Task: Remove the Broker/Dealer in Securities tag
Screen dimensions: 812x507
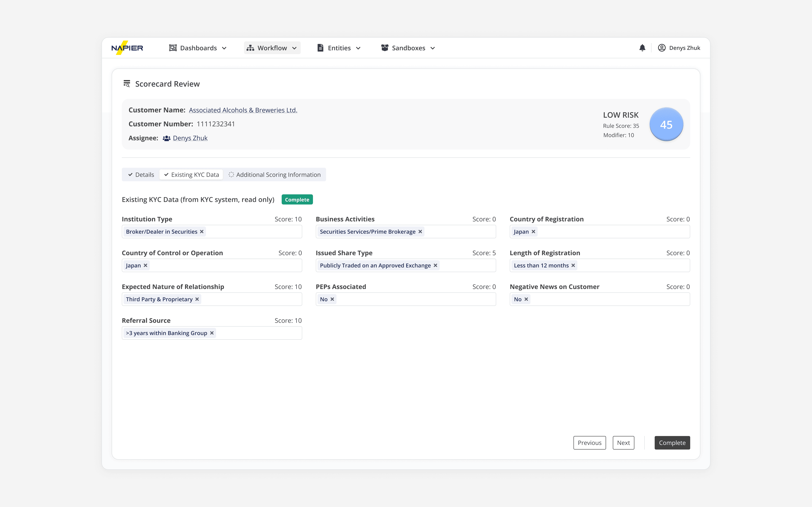Action: click(x=202, y=232)
